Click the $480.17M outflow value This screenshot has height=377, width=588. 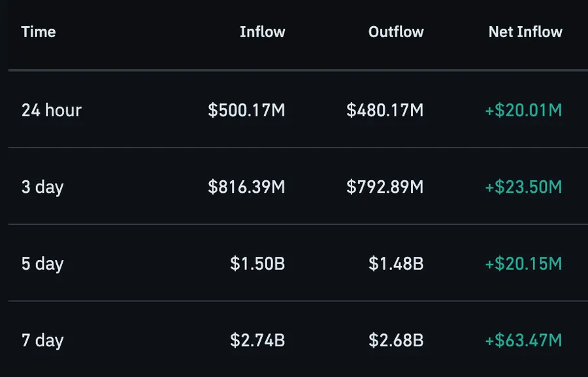pos(385,110)
